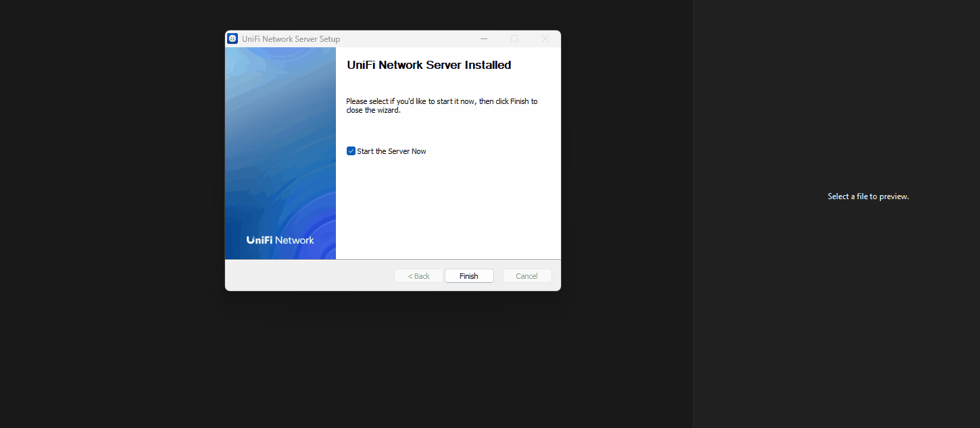This screenshot has width=980, height=428.
Task: Click the "UniFi Network Server Installed" heading
Action: point(428,65)
